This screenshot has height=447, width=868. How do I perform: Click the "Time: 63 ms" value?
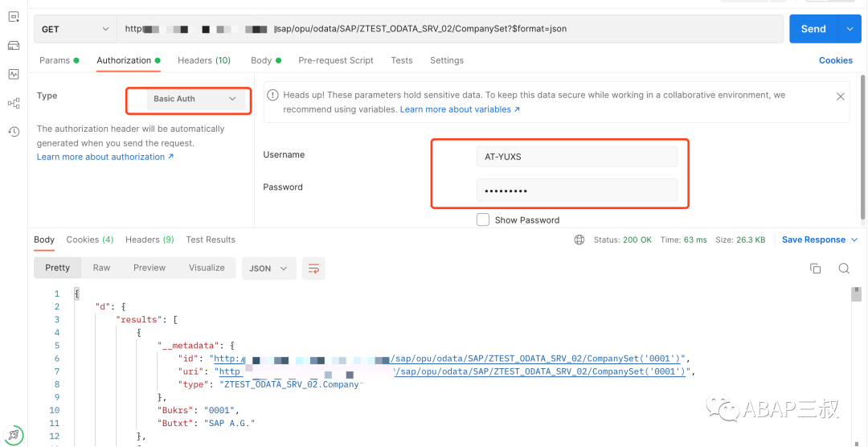683,240
